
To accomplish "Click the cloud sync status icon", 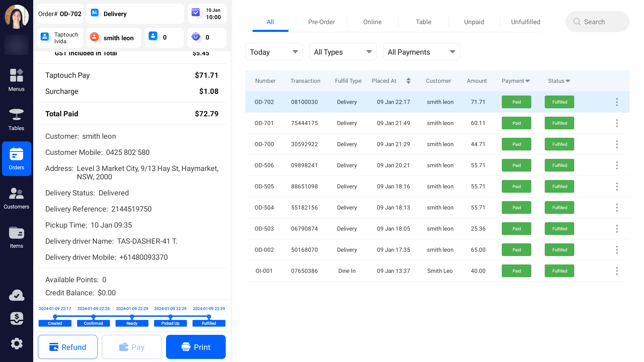I will [x=16, y=295].
